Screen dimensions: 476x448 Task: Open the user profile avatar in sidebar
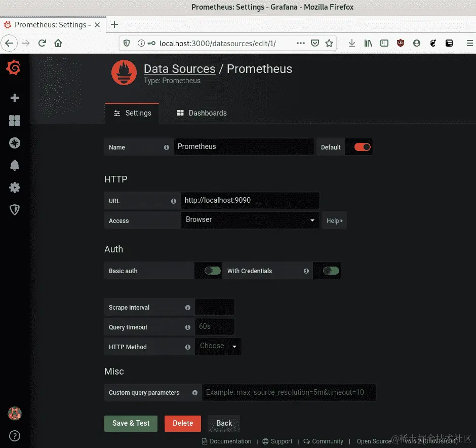click(15, 414)
